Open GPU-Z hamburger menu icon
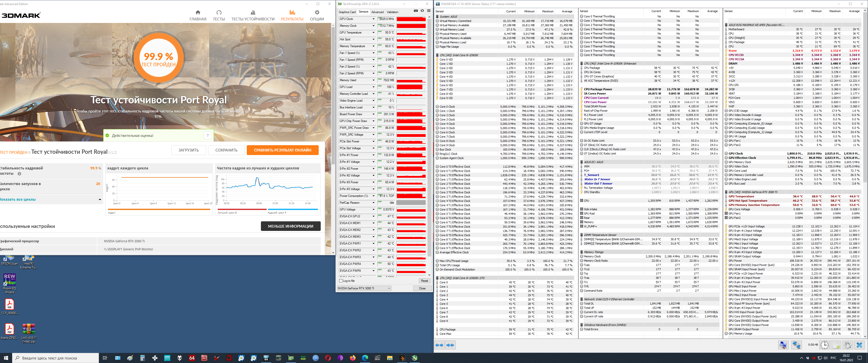 (429, 11)
